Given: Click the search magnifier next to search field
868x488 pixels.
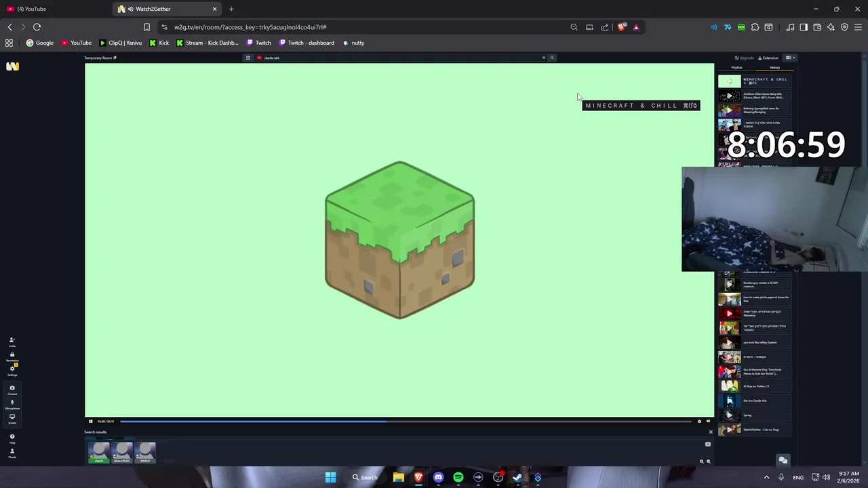Looking at the screenshot, I should [552, 58].
